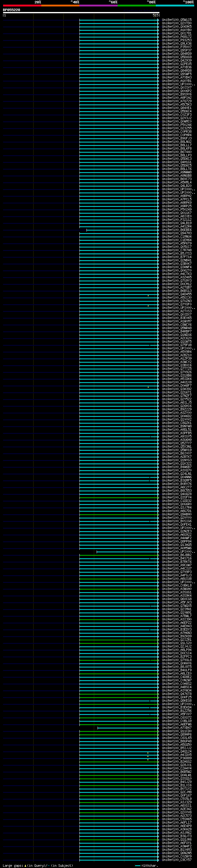Open hit UniRef100_Q11CD0

(x=177, y=731)
